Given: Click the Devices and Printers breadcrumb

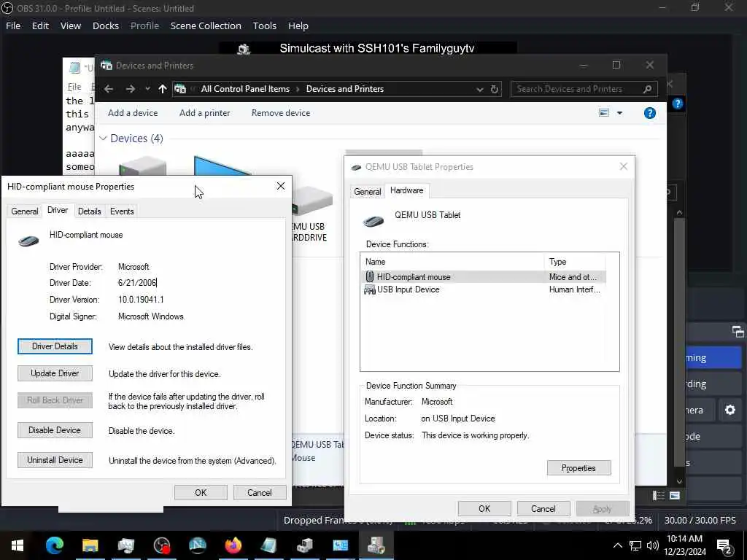Looking at the screenshot, I should [x=344, y=89].
